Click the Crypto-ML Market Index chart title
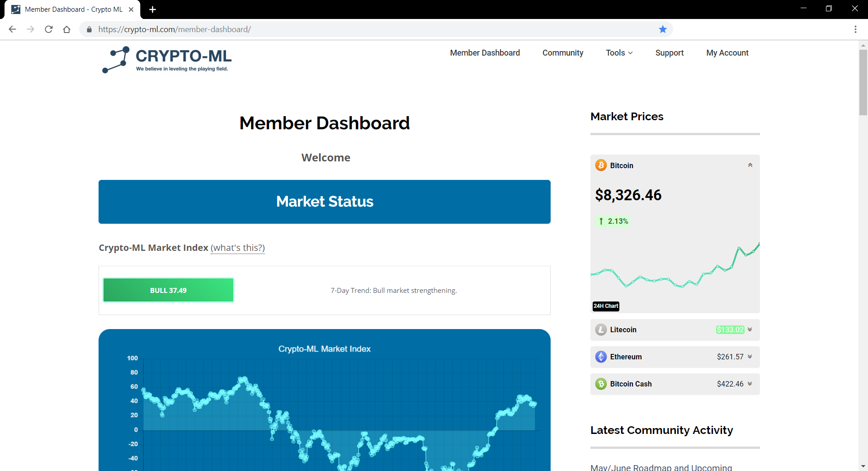868x471 pixels. pos(325,349)
